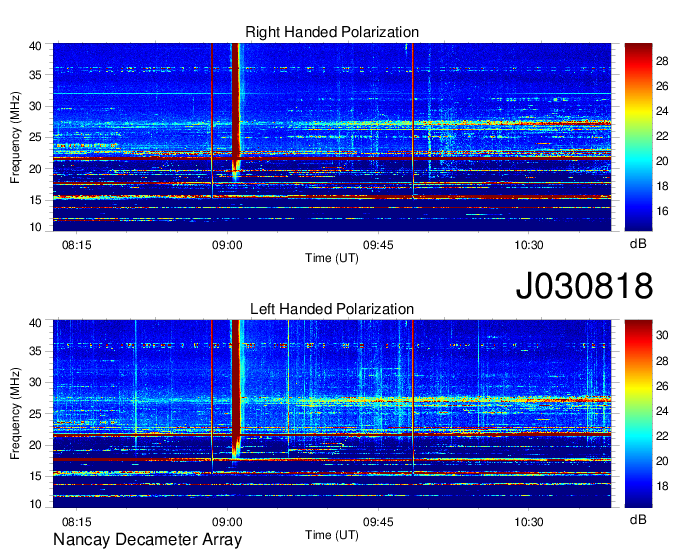Click the 'dB' unit under the bottom colorbar

coord(638,520)
